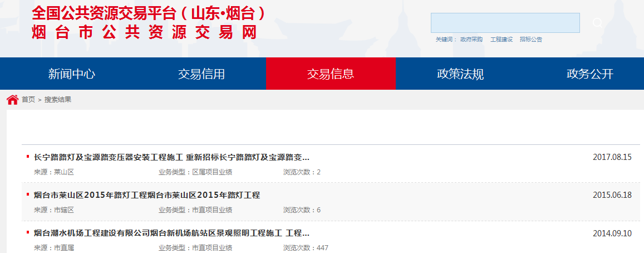Switch to the 交易信息 navigation tab

331,74
